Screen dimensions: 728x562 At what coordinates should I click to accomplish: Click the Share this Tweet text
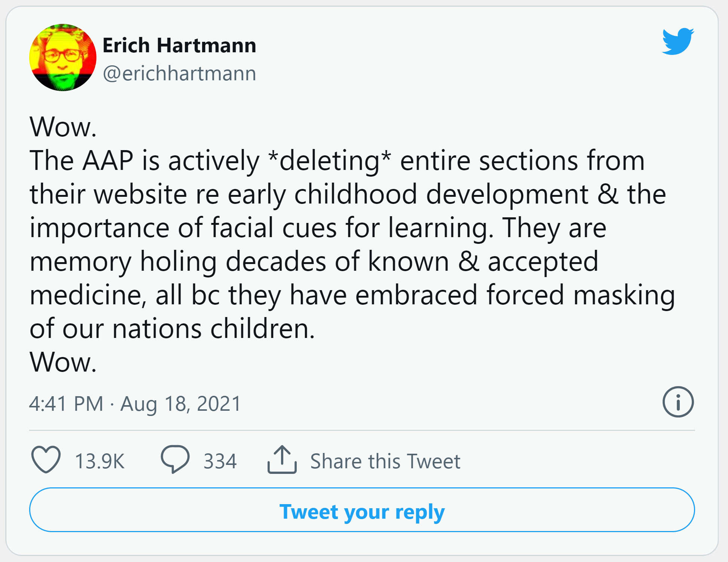pos(385,461)
